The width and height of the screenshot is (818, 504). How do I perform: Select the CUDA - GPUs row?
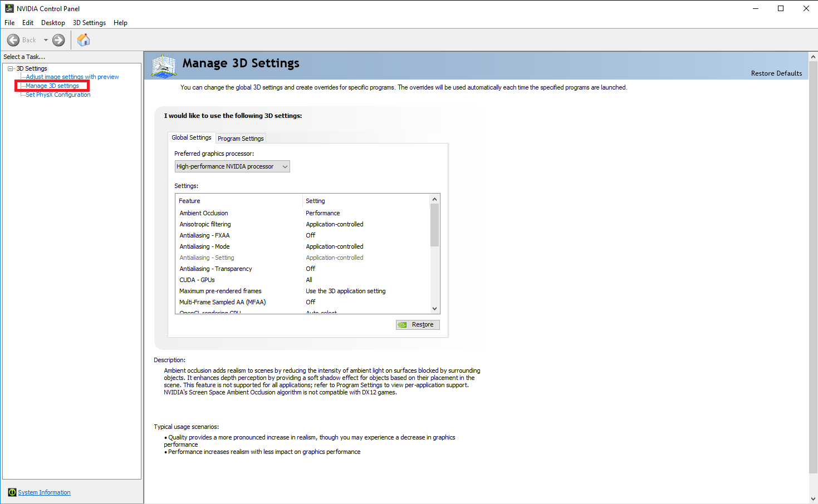303,280
